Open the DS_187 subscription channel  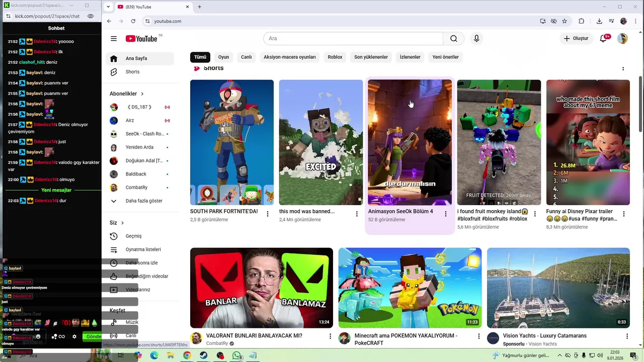[140, 107]
